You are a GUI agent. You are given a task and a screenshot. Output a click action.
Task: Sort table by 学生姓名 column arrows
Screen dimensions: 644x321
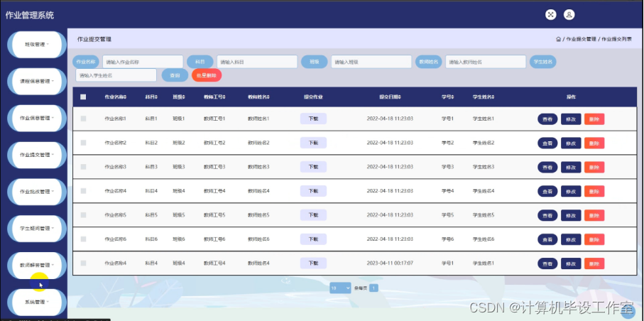(493, 97)
